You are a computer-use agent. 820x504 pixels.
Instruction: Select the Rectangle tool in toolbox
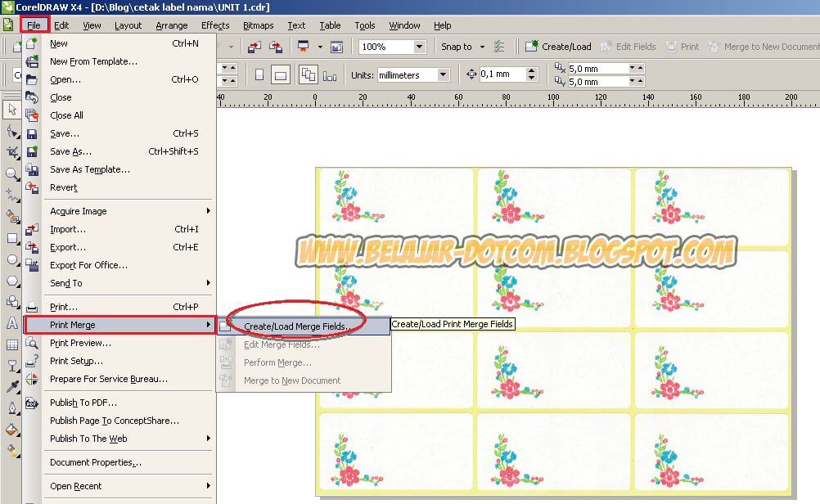point(11,238)
